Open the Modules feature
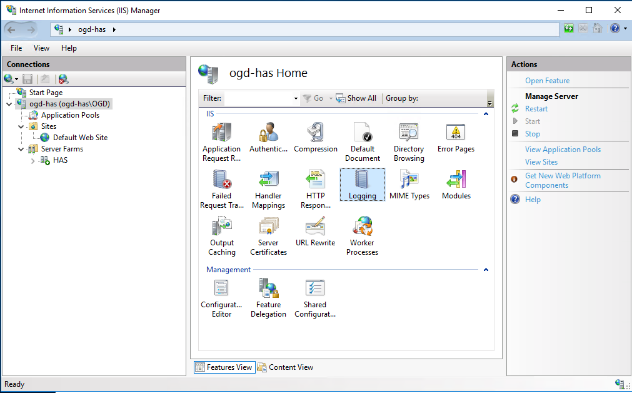This screenshot has width=632, height=393. click(x=456, y=184)
